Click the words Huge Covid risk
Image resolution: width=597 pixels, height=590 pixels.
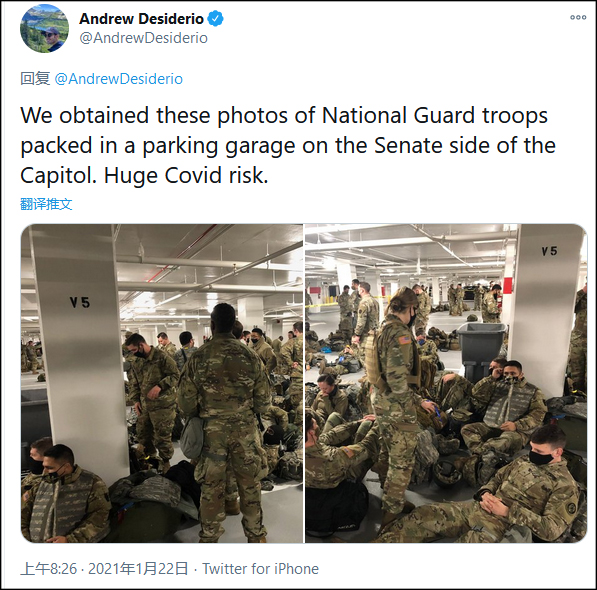click(x=186, y=175)
